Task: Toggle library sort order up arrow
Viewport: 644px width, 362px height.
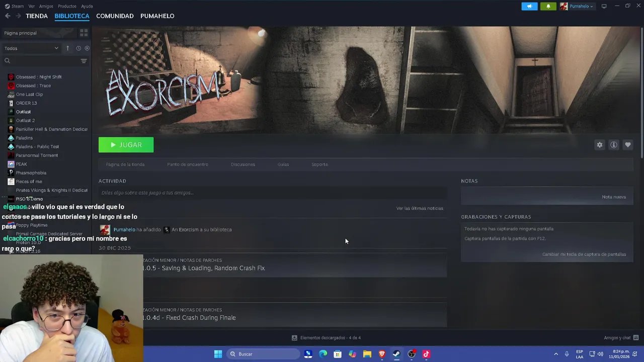Action: click(x=67, y=48)
